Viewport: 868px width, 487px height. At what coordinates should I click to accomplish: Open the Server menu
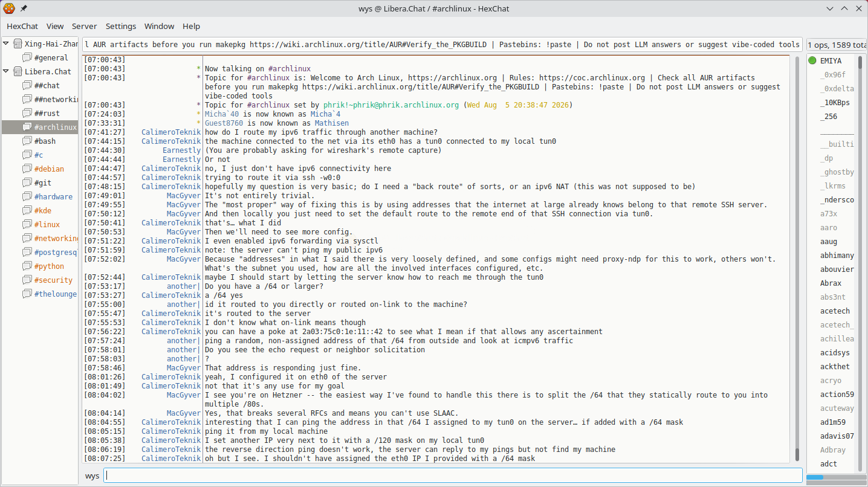click(85, 27)
